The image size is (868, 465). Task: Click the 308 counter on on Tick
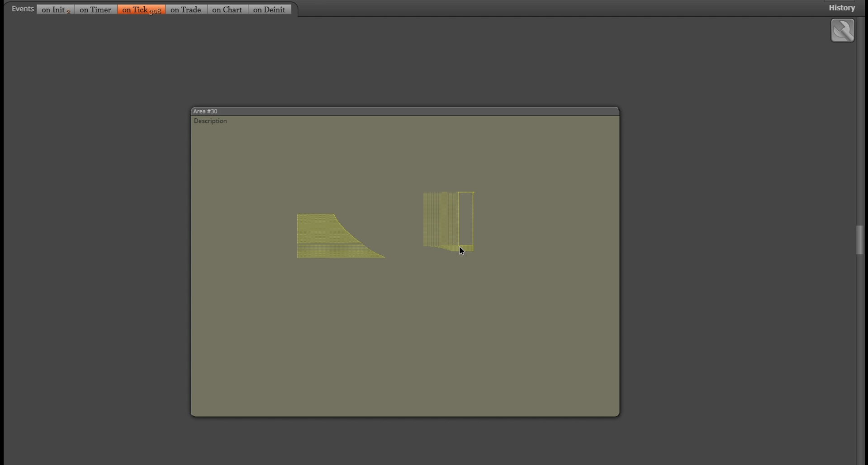pos(155,11)
